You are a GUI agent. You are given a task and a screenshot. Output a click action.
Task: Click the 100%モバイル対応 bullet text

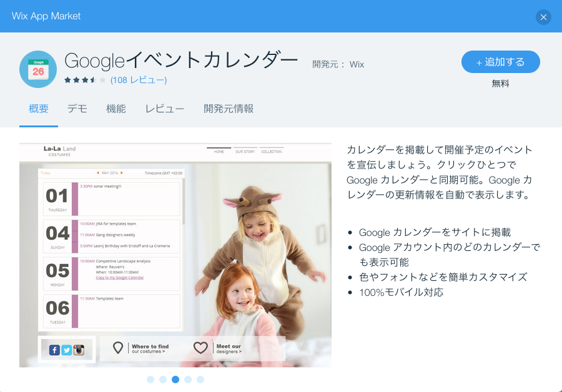pos(401,292)
